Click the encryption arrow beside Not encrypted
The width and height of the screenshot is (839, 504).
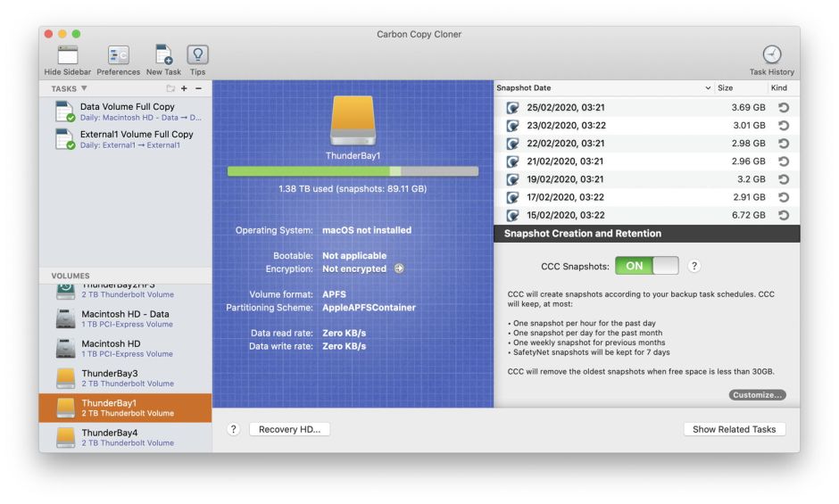click(399, 269)
